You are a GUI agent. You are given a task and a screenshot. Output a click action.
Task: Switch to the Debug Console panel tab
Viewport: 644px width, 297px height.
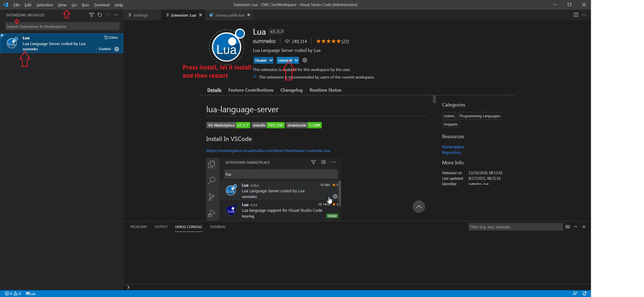[x=189, y=227]
